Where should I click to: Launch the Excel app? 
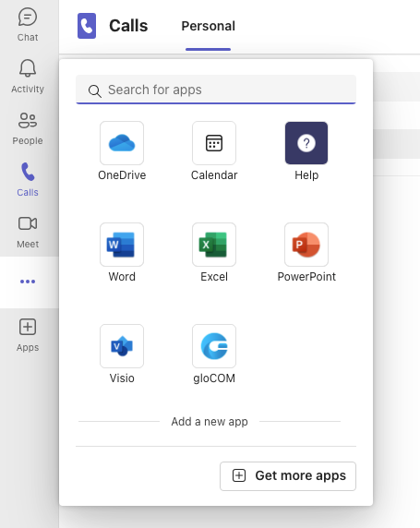(x=214, y=253)
